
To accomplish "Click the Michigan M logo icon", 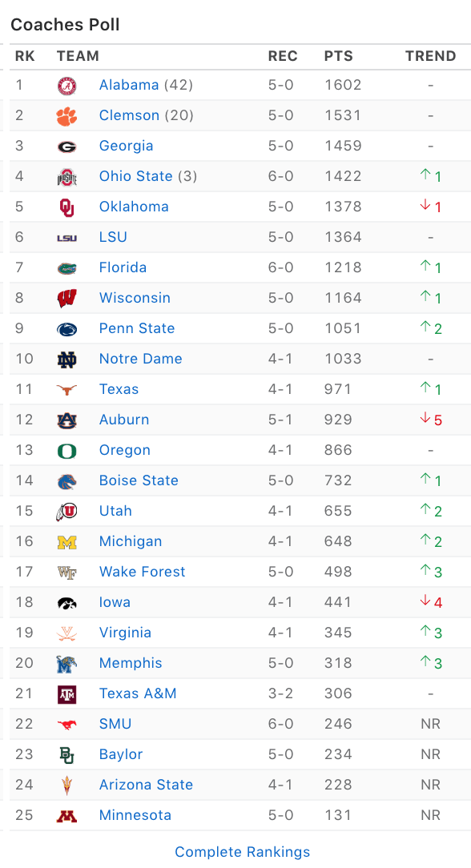I will point(67,542).
